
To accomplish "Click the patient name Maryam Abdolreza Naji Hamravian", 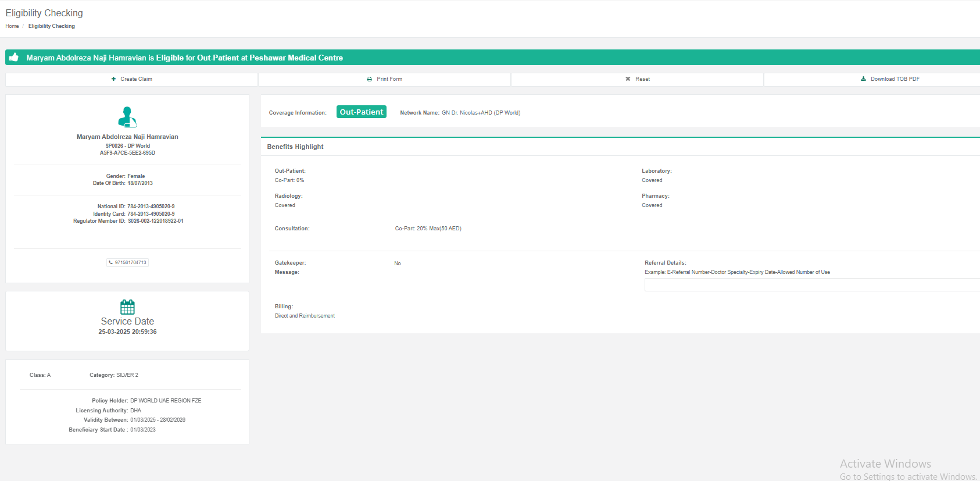I will coord(127,137).
